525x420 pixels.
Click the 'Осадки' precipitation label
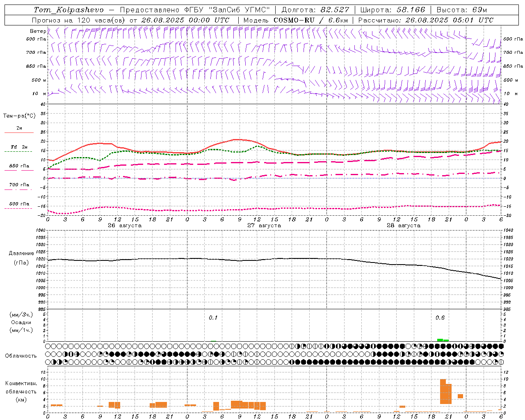[x=21, y=322]
